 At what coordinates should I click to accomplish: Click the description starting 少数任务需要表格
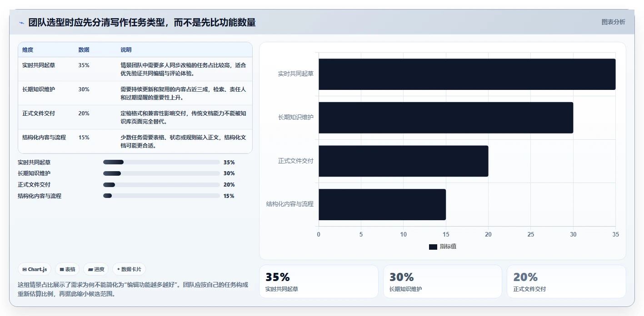tap(183, 142)
